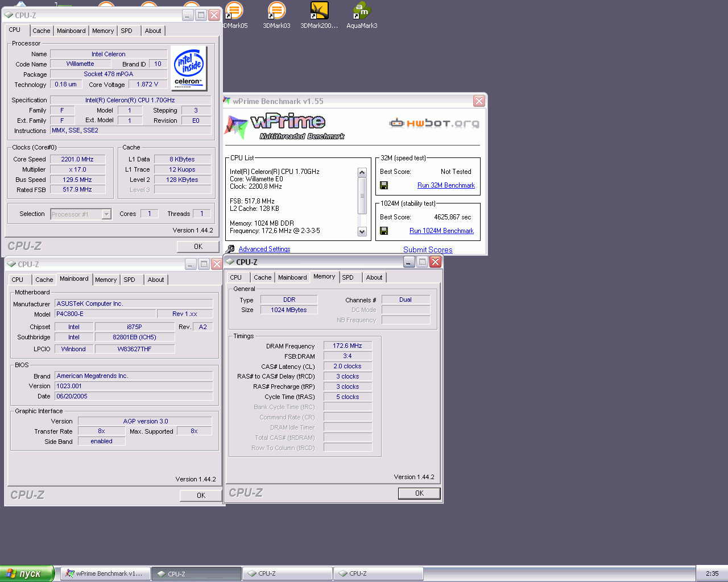Click the CAS# Latency value 2.0 clocks
This screenshot has height=582, width=728.
coord(348,366)
